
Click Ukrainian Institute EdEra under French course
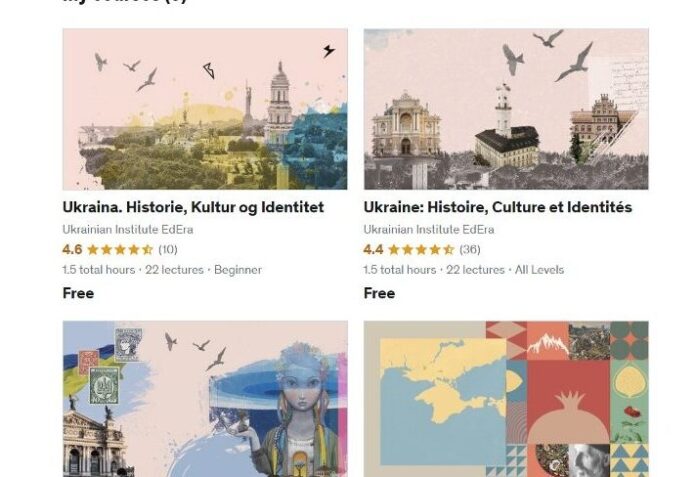point(429,229)
